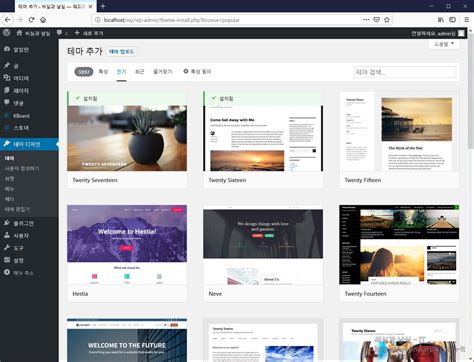Click the Neve theme name

tap(215, 294)
